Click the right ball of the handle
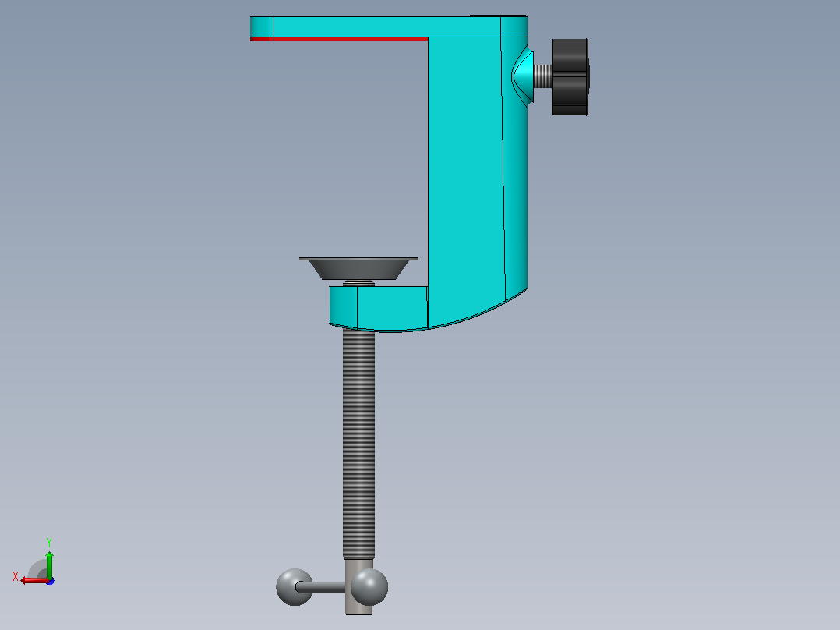 tap(369, 587)
